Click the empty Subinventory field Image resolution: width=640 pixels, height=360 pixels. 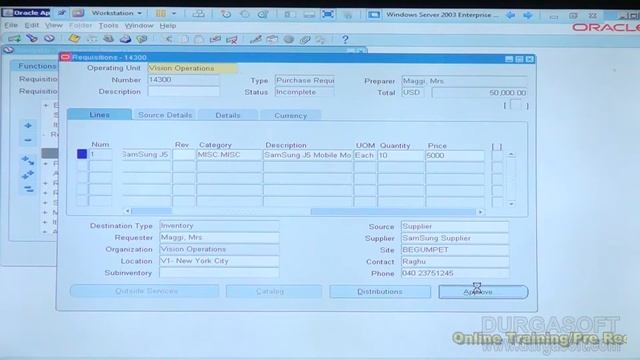219,273
